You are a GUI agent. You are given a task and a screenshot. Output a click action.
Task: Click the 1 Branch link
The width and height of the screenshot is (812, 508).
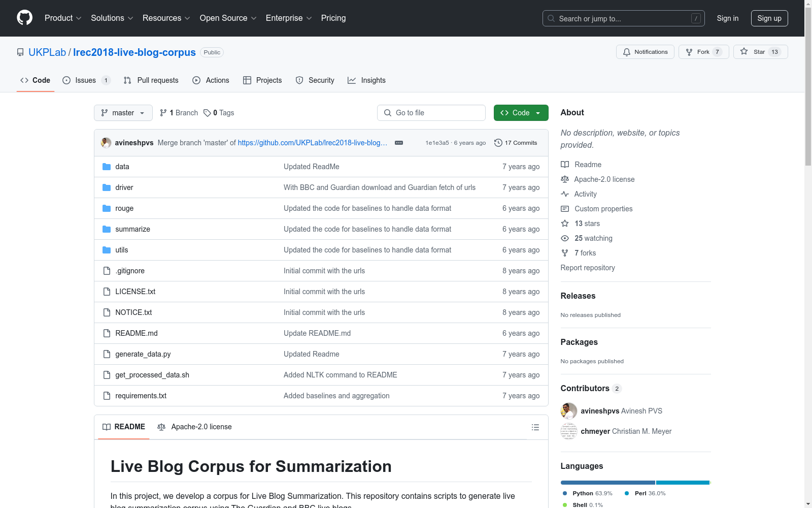(179, 113)
